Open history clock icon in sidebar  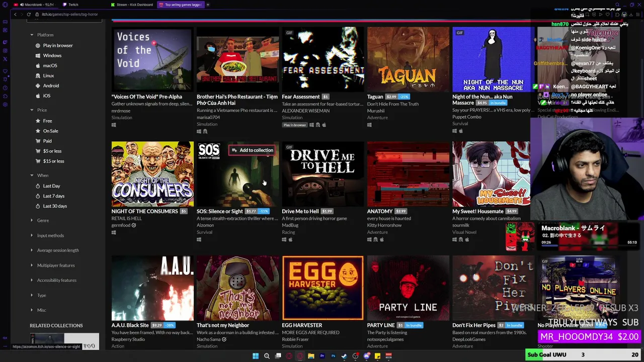tap(5, 87)
